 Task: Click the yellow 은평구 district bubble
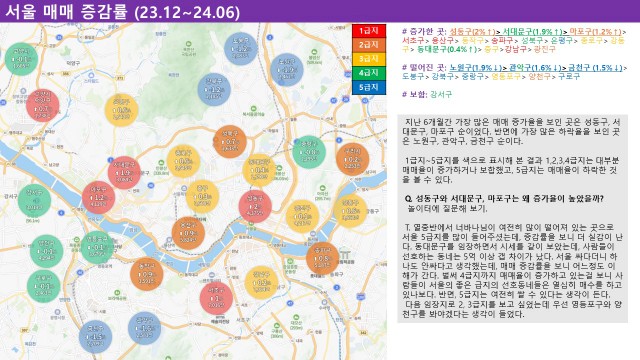tap(121, 110)
